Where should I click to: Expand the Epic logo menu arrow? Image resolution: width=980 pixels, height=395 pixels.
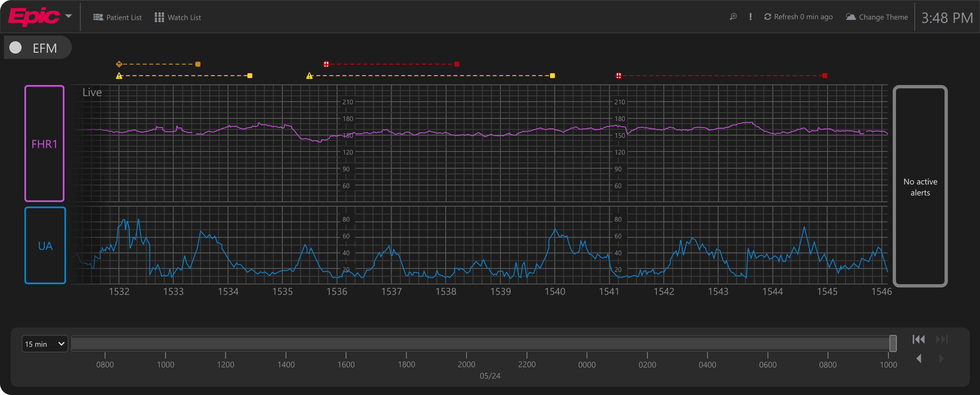(69, 16)
